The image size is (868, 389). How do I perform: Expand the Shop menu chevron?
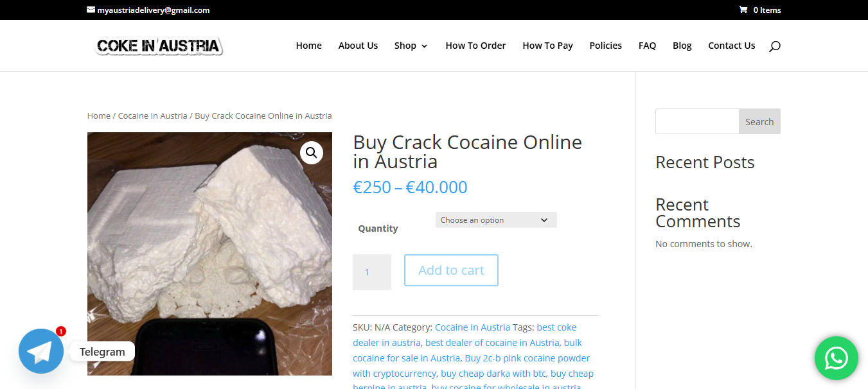(424, 46)
